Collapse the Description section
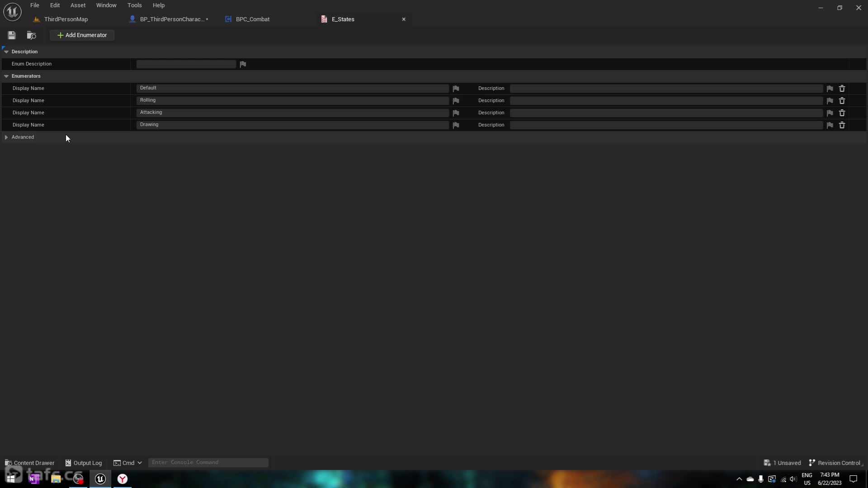 (6, 52)
